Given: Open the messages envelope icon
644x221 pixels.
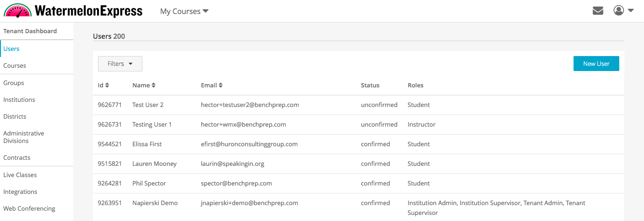Looking at the screenshot, I should click(598, 11).
